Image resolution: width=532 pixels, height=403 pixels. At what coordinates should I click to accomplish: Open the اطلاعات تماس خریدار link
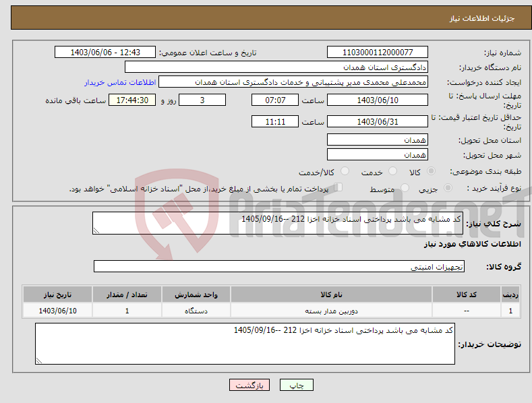[120, 82]
